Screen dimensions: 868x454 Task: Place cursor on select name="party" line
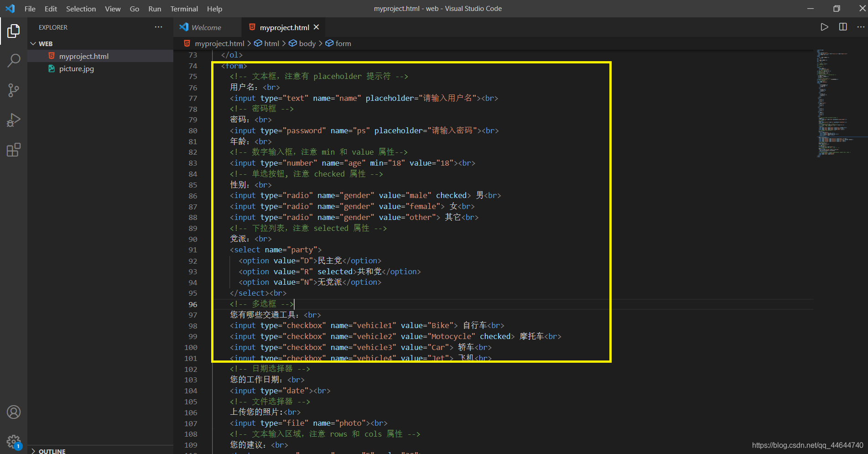click(276, 250)
